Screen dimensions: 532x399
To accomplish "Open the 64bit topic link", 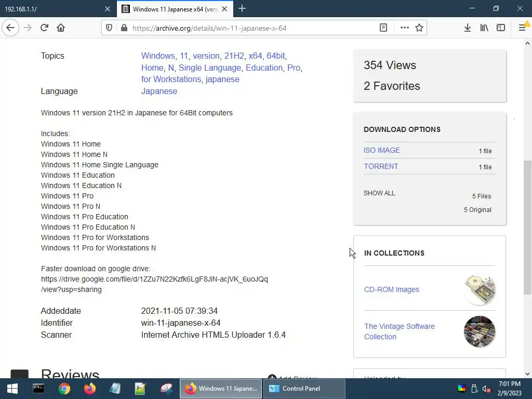I will coord(275,56).
